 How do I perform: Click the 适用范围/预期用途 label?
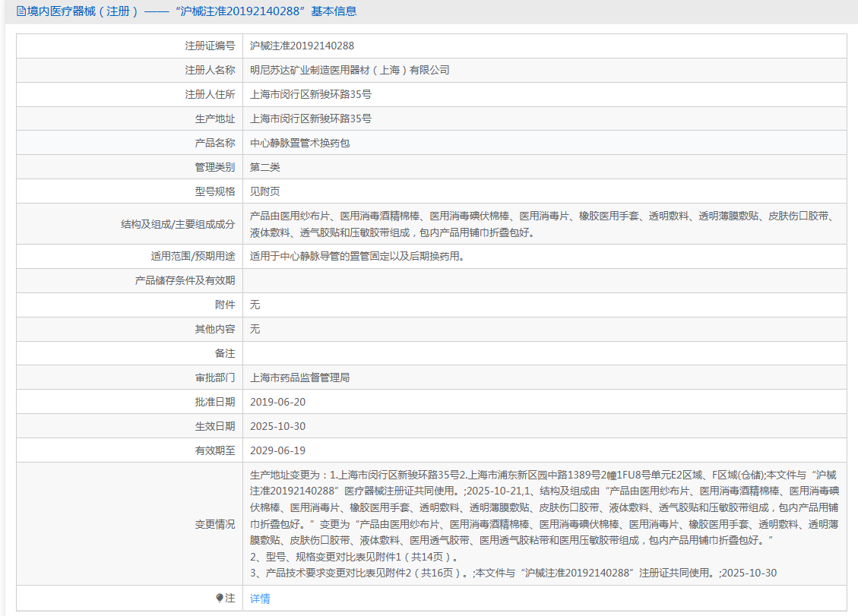(x=193, y=256)
